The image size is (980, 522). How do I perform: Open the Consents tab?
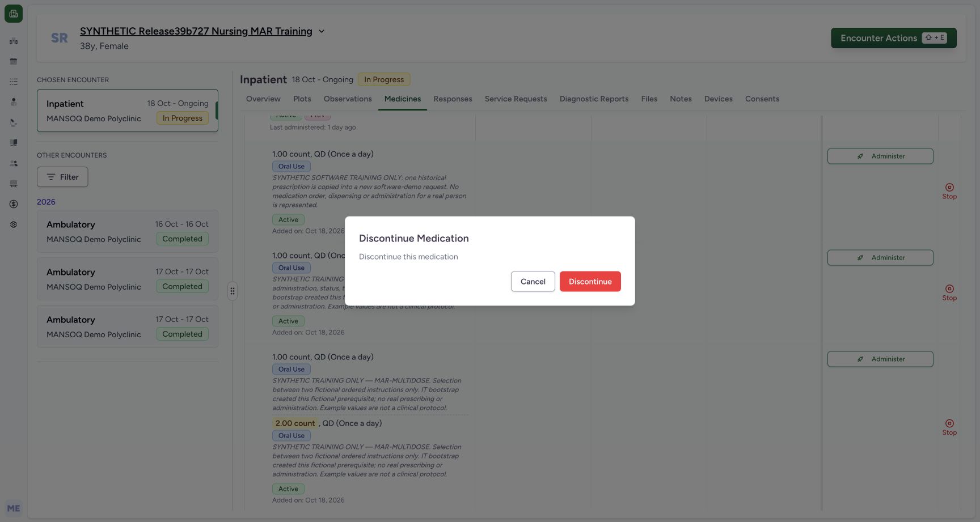(762, 99)
